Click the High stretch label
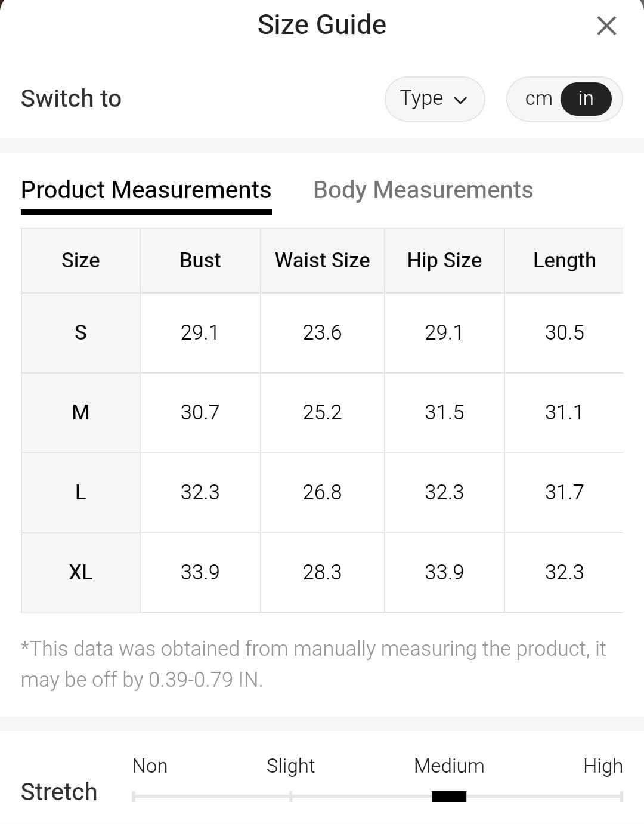 pos(602,766)
